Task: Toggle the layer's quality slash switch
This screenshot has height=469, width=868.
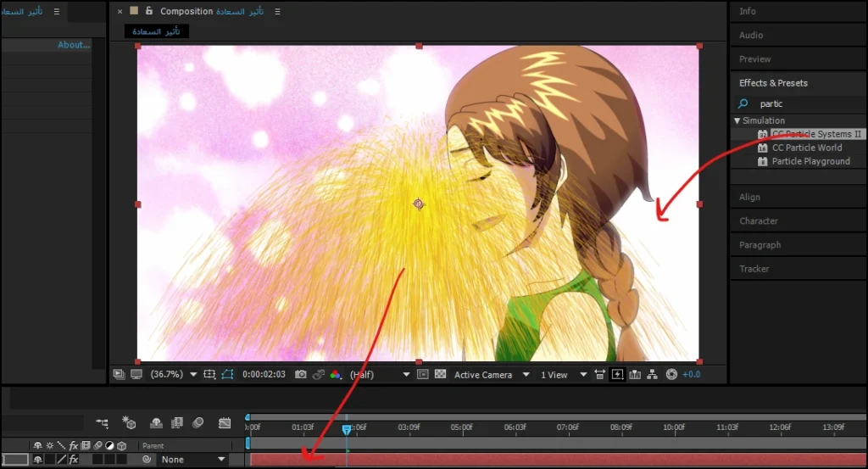Action: [61, 459]
